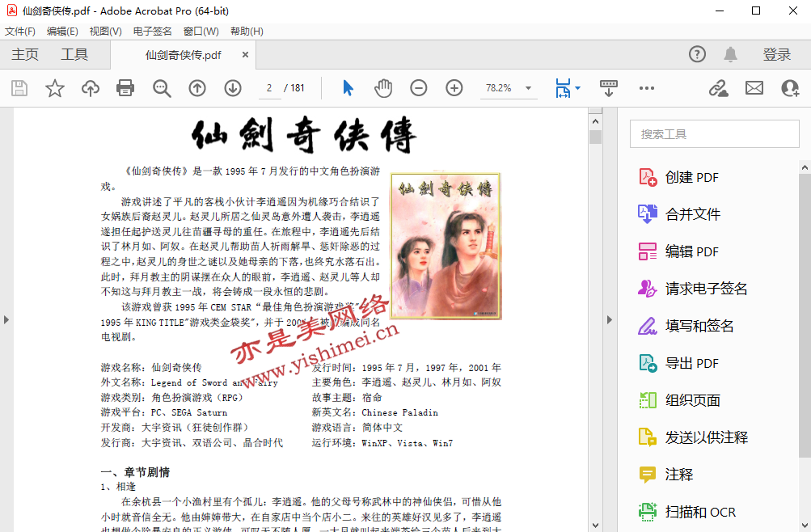Close the 仙剑奇侠传.pdf tab
Screen dimensions: 811x532
tap(245, 54)
